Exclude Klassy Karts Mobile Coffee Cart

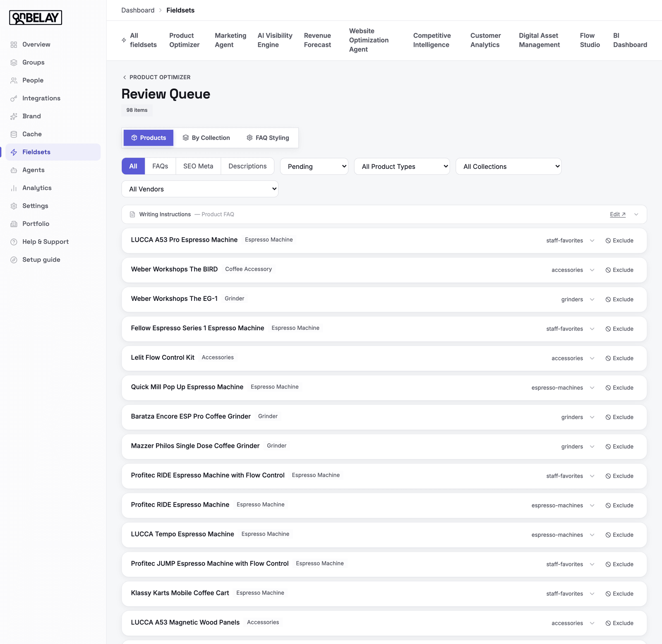(619, 594)
